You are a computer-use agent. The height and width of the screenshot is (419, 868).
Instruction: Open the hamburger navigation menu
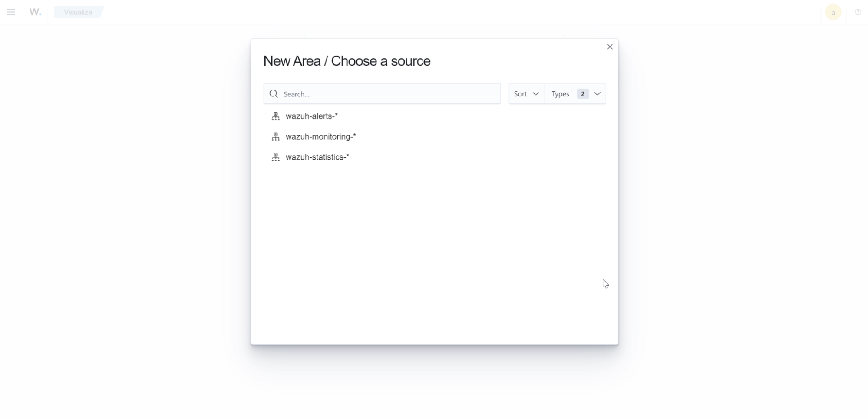[11, 12]
